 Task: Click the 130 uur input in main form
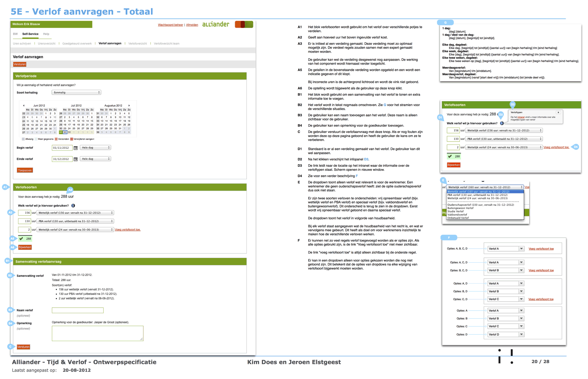tap(25, 221)
